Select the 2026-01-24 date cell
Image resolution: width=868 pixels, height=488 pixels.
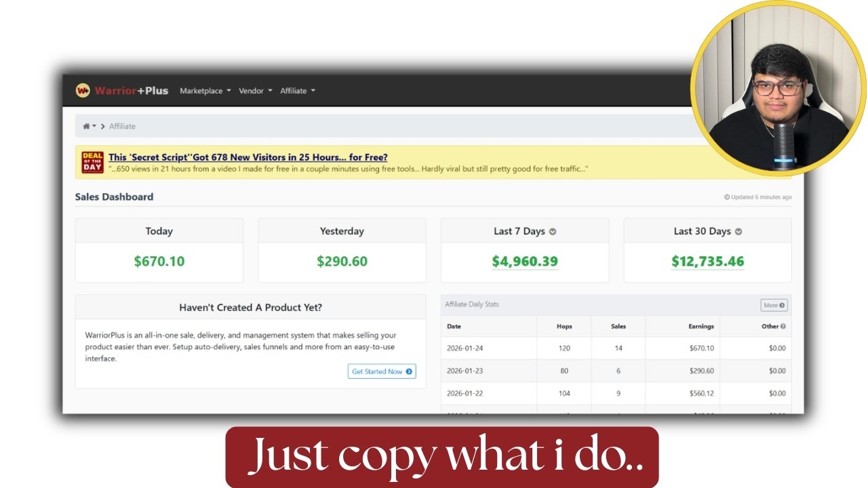click(x=465, y=348)
